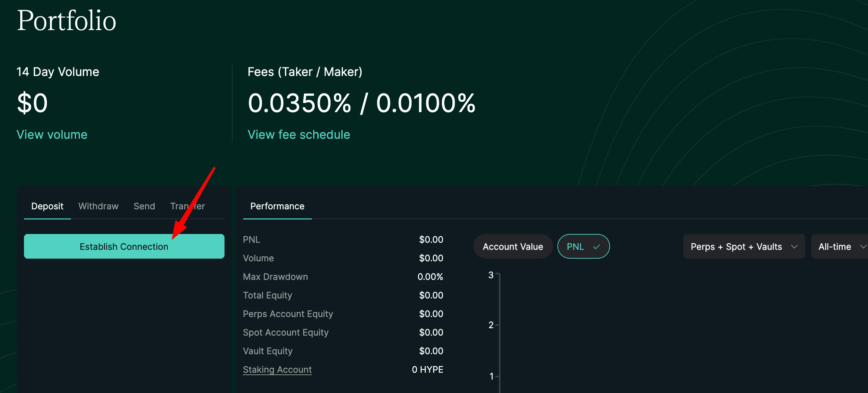Click the PNL checkmark icon
This screenshot has height=393, width=868.
coord(597,247)
